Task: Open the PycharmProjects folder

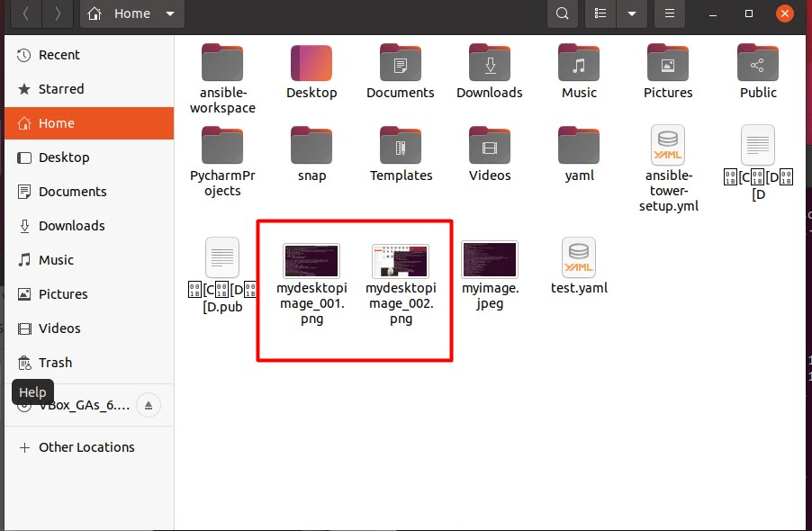Action: [x=221, y=146]
